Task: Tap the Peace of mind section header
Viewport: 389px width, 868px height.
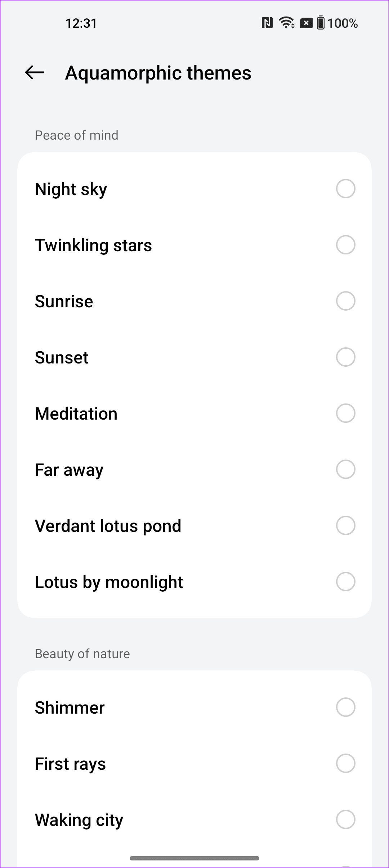Action: (76, 135)
